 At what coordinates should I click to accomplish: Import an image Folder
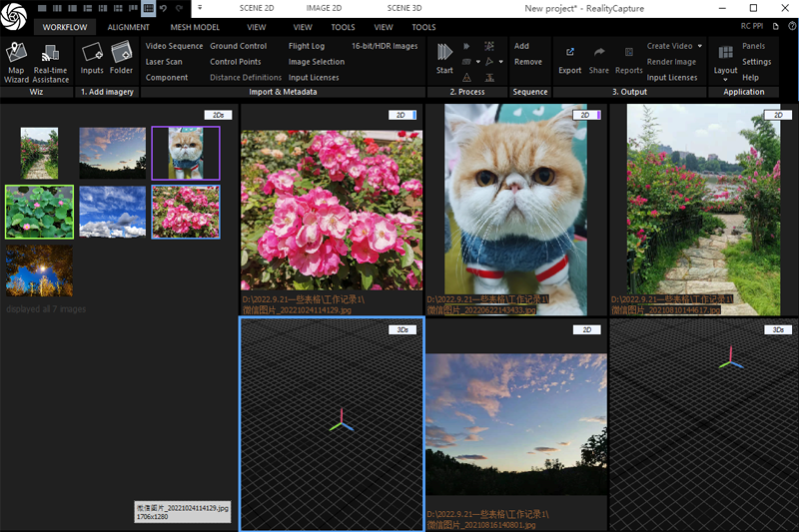[x=121, y=59]
